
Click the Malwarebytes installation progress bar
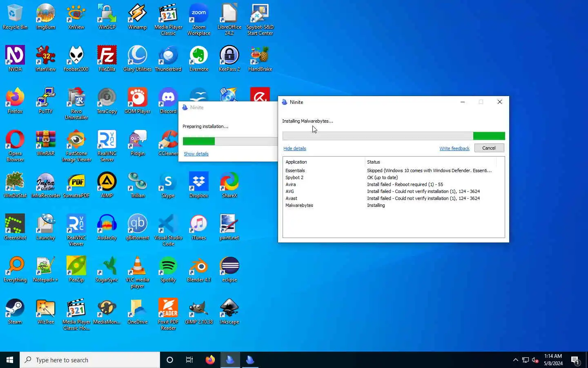[x=394, y=136]
